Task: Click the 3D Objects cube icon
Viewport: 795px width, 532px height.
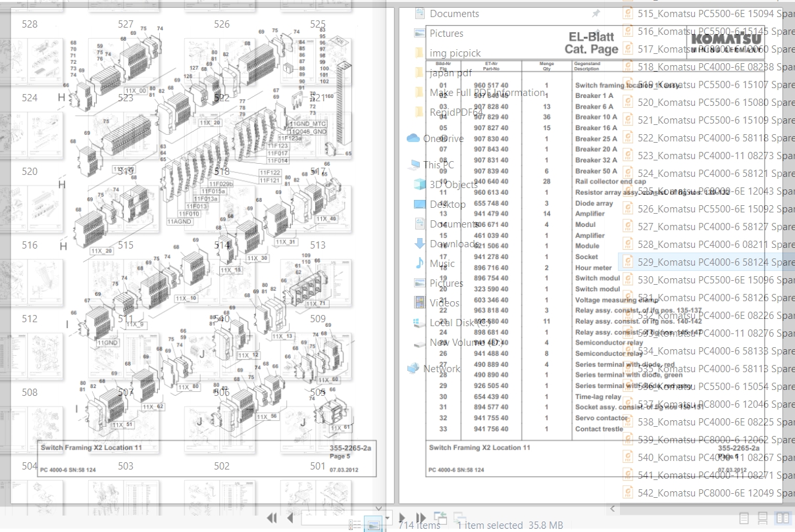Action: [420, 184]
